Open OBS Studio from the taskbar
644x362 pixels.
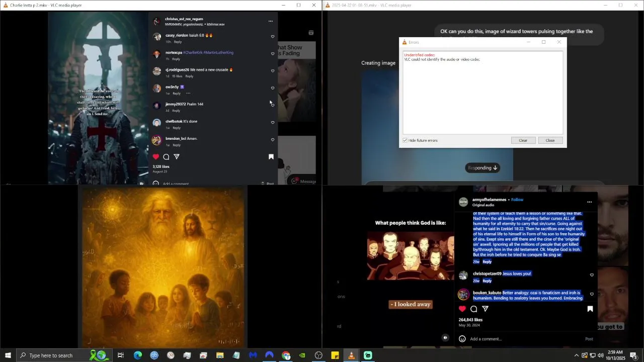pos(318,355)
